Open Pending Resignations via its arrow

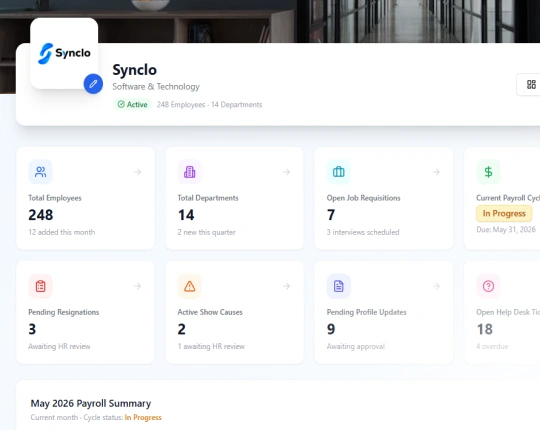pos(138,286)
